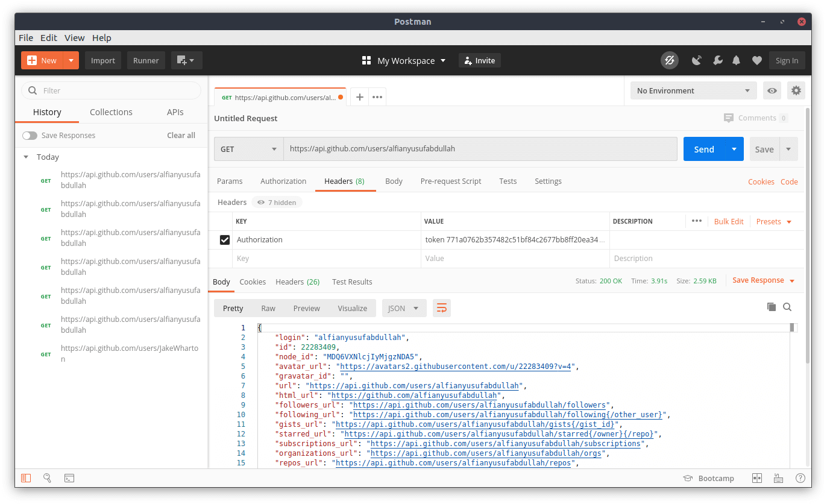The height and width of the screenshot is (504, 827).
Task: Open the capture requests satellite icon
Action: pyautogui.click(x=697, y=60)
